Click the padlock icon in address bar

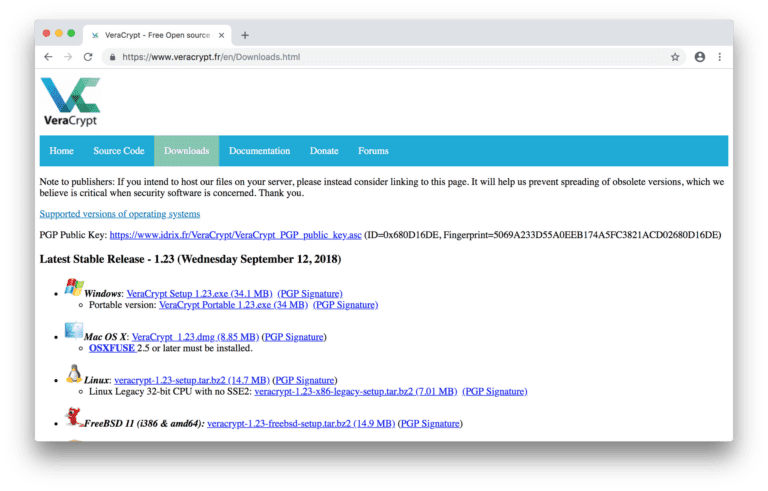(113, 57)
